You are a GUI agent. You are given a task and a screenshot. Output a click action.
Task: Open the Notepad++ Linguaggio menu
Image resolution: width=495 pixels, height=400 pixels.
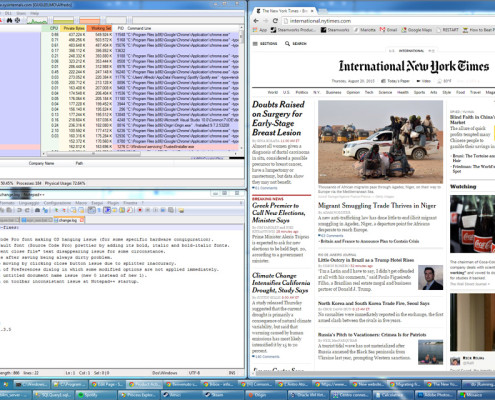pyautogui.click(x=29, y=203)
